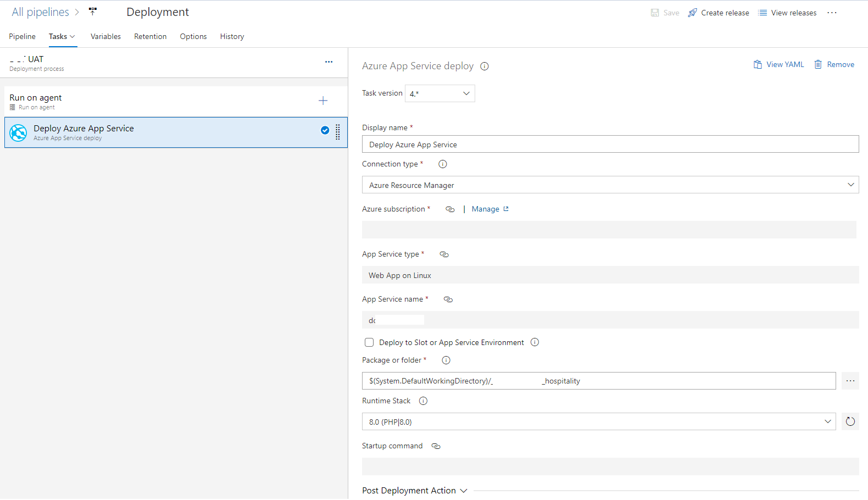Click the Save disk icon
Image resolution: width=868 pixels, height=500 pixels.
pyautogui.click(x=655, y=13)
